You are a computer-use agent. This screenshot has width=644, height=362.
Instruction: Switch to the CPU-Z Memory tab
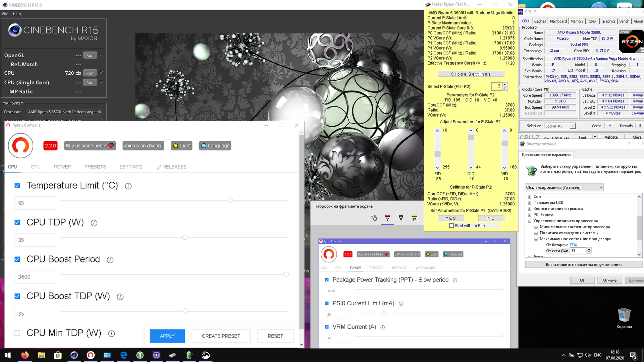[577, 21]
